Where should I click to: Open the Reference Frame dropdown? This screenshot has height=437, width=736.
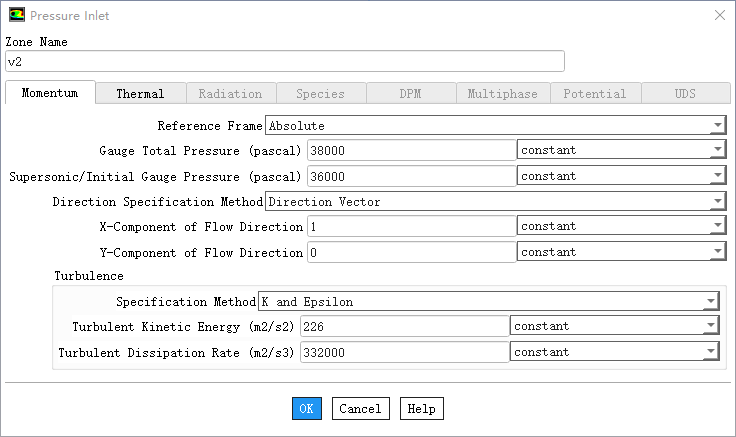495,126
